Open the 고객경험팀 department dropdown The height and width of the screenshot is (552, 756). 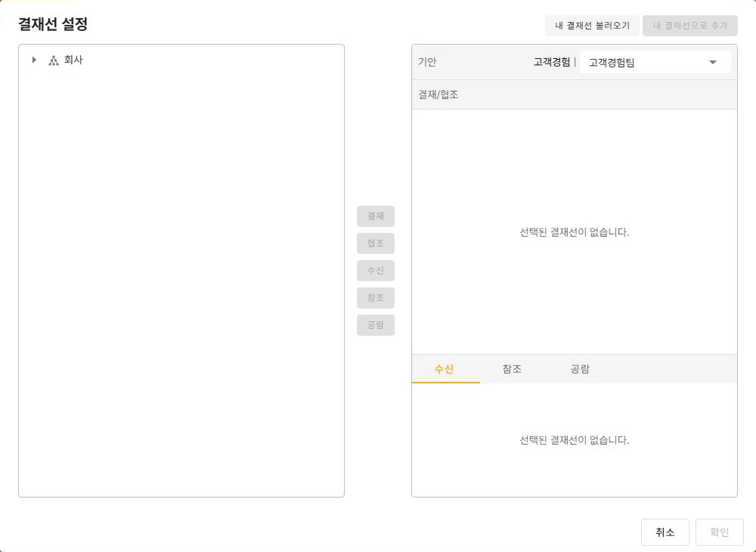(x=655, y=62)
